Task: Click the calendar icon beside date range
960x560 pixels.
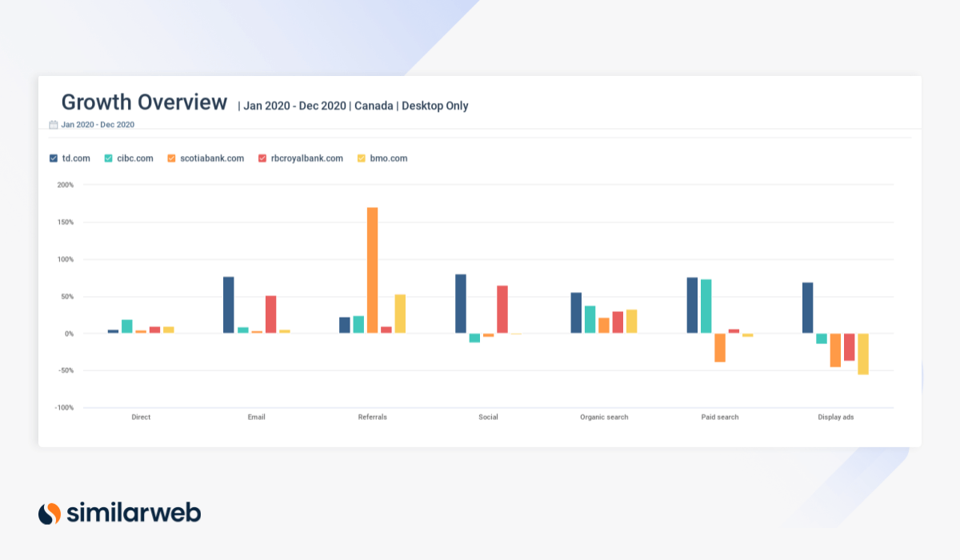Action: click(54, 125)
